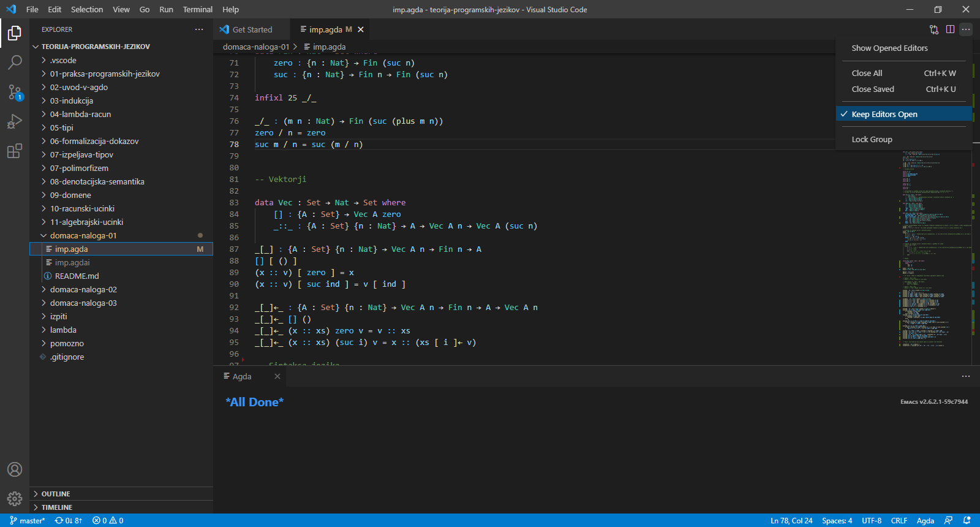Click the UTF-8 encoding indicator
The width and height of the screenshot is (980, 527).
coord(872,520)
